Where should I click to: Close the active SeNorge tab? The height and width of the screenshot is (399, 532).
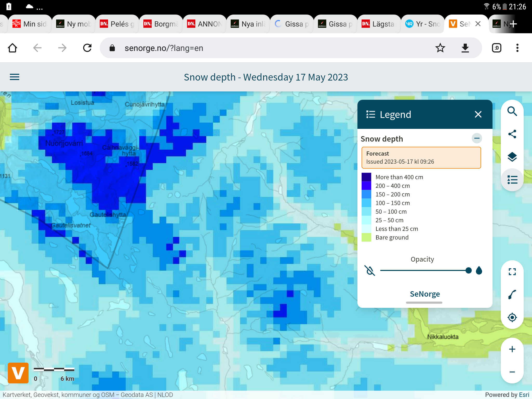point(478,24)
